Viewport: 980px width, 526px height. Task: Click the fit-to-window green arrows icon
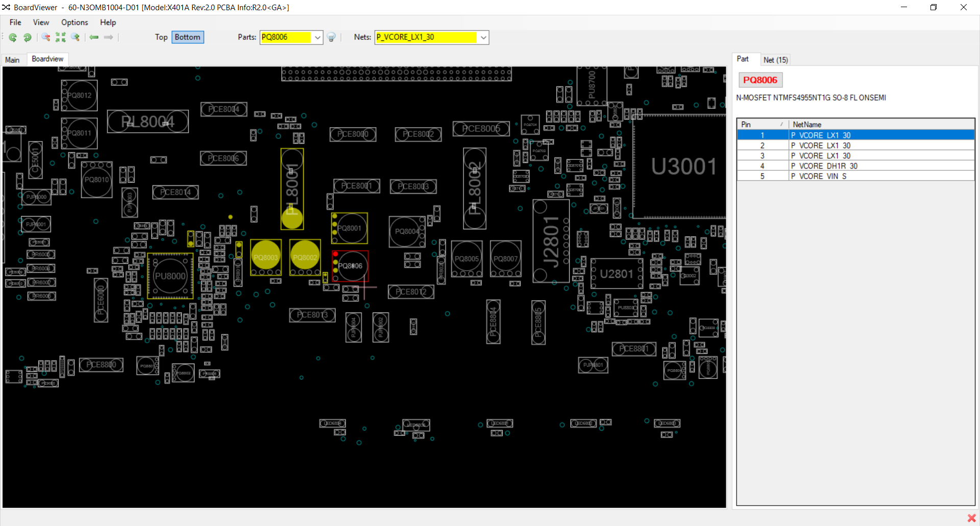pyautogui.click(x=61, y=37)
